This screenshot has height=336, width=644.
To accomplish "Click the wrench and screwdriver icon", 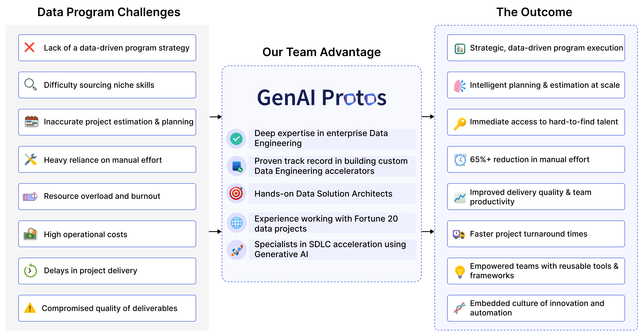I will (x=31, y=159).
